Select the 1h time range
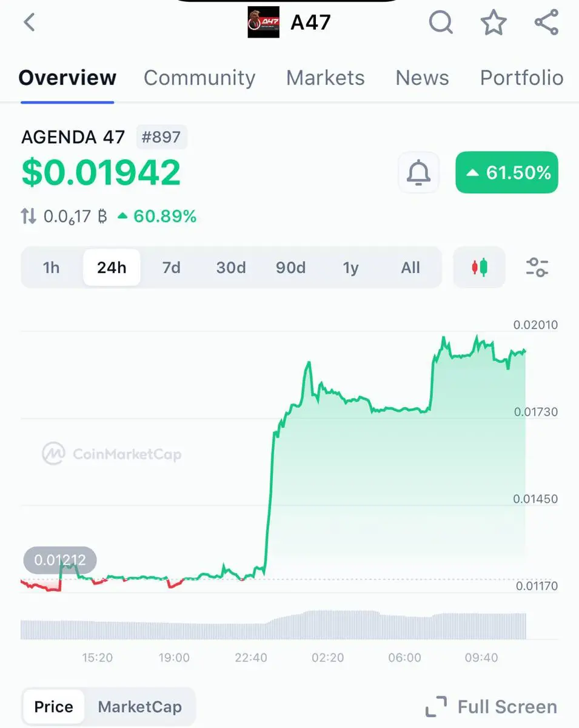This screenshot has width=579, height=728. [x=52, y=268]
